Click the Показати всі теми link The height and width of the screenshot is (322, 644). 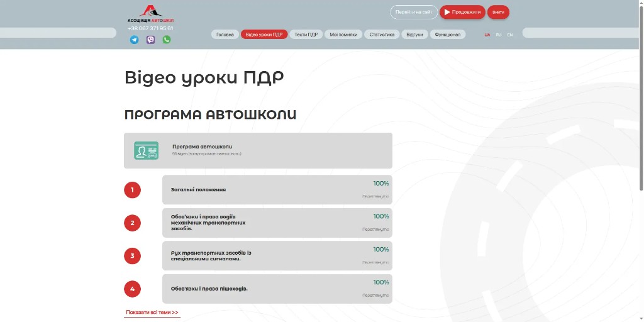(x=152, y=313)
